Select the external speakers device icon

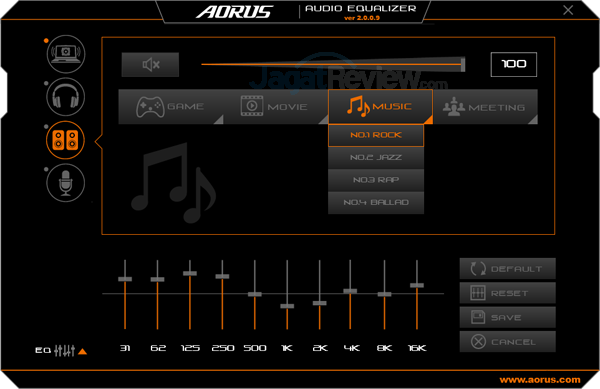click(x=65, y=140)
